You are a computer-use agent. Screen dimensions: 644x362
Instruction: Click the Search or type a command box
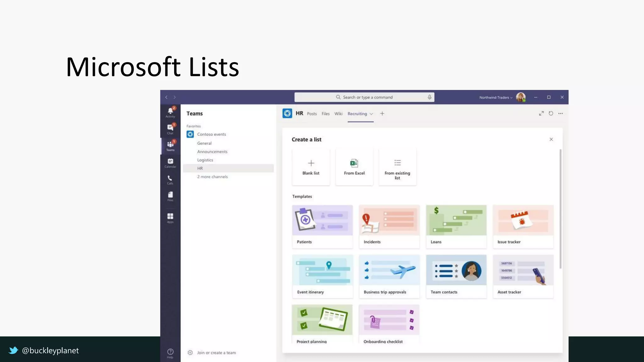[364, 97]
